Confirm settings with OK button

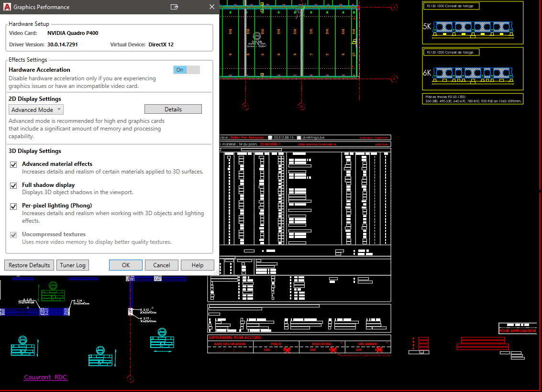(126, 265)
